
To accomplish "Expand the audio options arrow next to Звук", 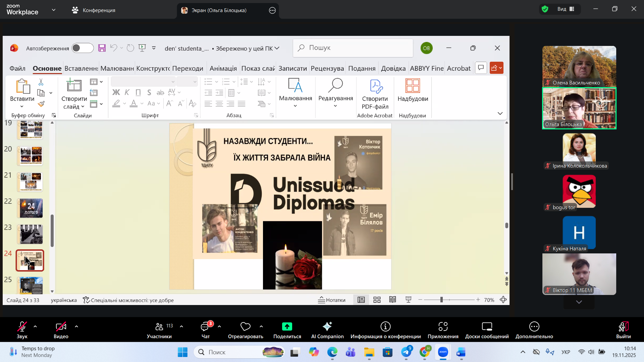I will 35,326.
